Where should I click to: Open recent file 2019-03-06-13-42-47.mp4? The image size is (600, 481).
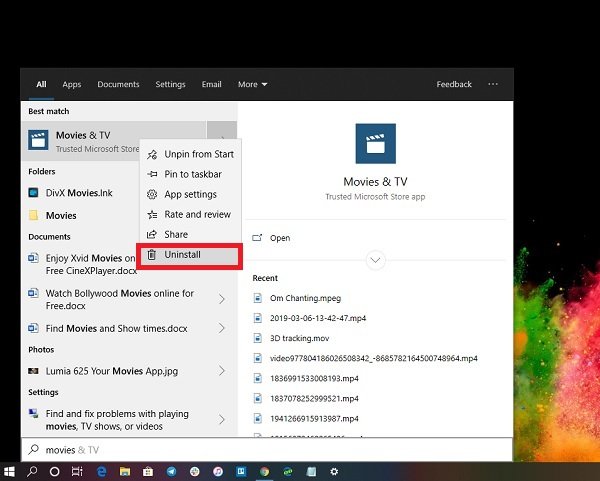pos(318,318)
